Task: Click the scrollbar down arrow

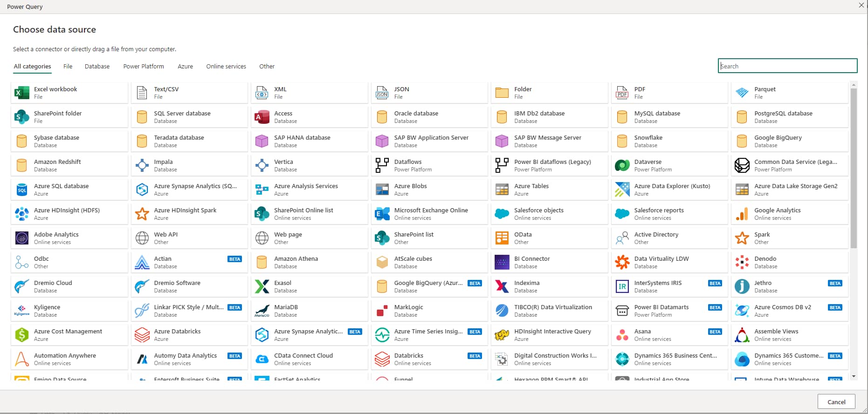Action: tap(854, 376)
